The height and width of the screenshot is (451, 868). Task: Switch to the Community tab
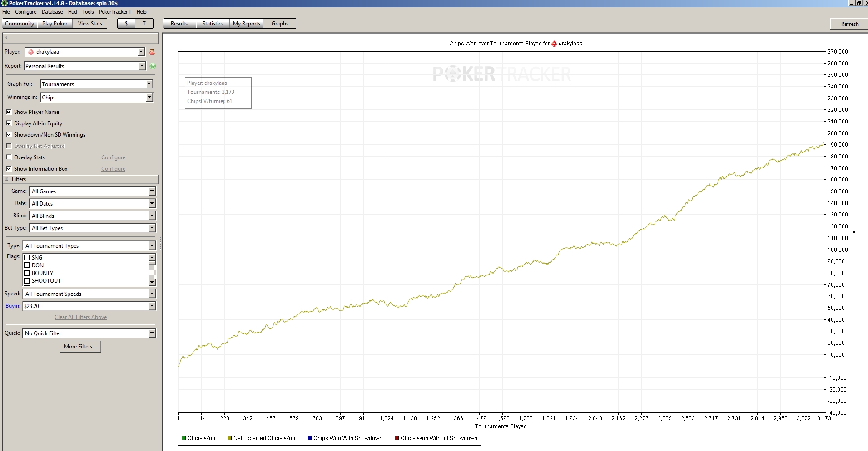coord(20,24)
